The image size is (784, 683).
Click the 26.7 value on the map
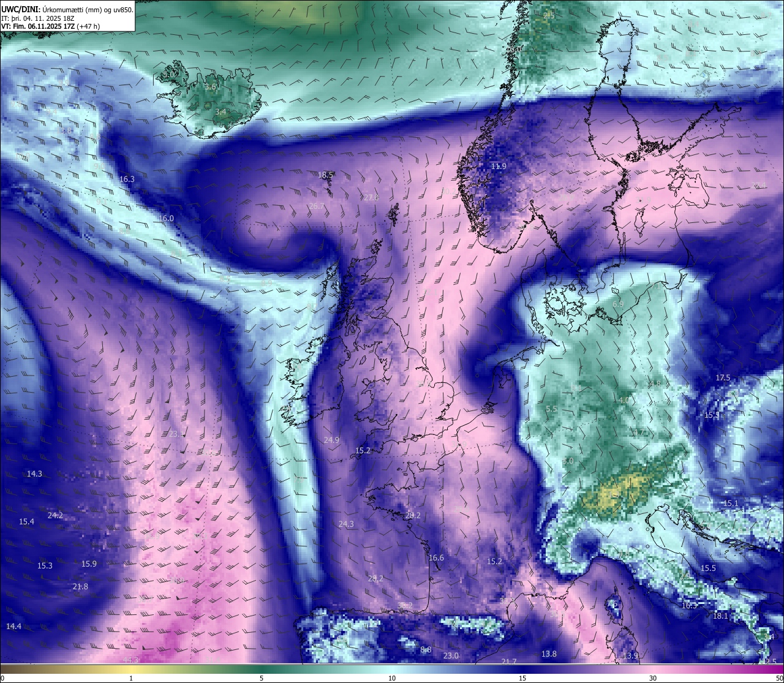point(317,206)
